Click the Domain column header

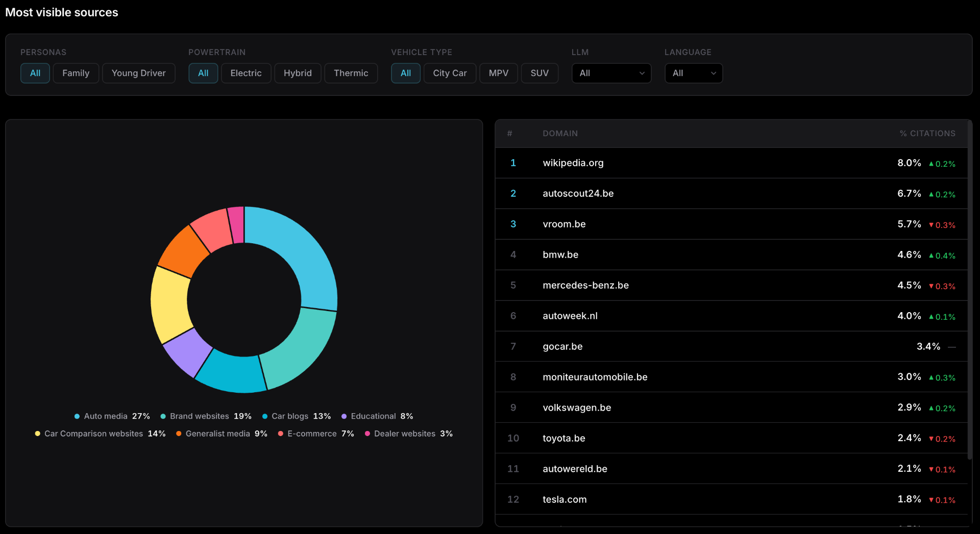pyautogui.click(x=560, y=133)
